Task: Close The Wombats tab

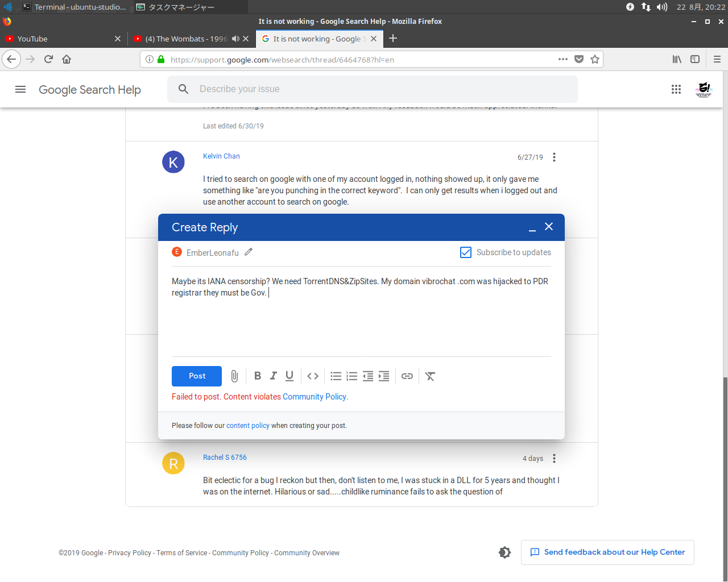Action: point(246,39)
